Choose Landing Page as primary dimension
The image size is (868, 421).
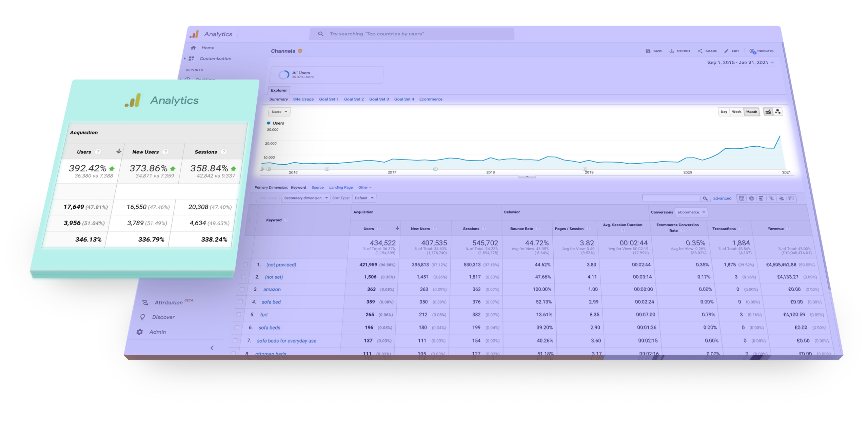pos(341,187)
